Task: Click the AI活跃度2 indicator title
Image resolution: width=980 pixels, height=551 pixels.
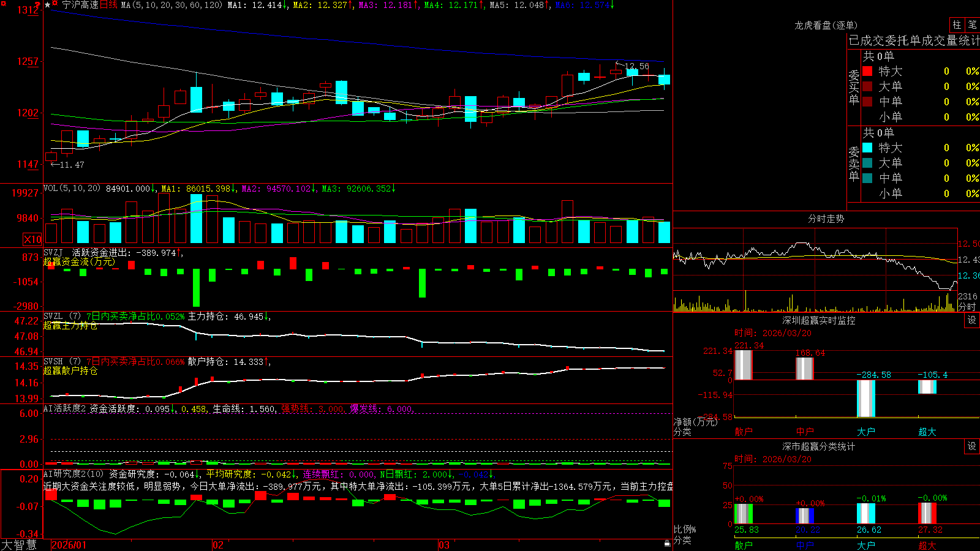Action: 64,408
